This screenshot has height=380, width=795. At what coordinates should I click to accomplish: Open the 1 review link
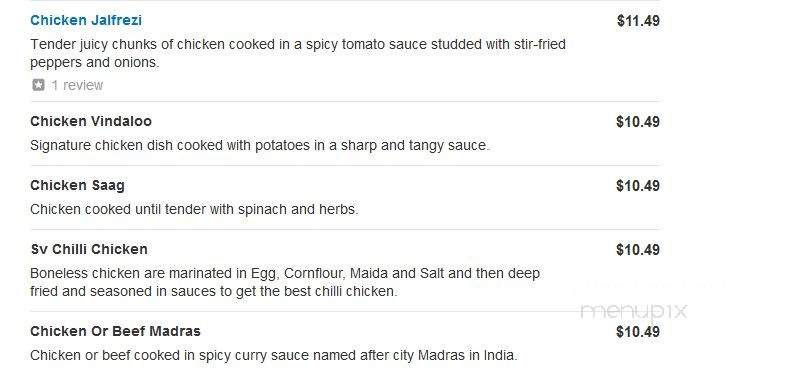click(77, 85)
